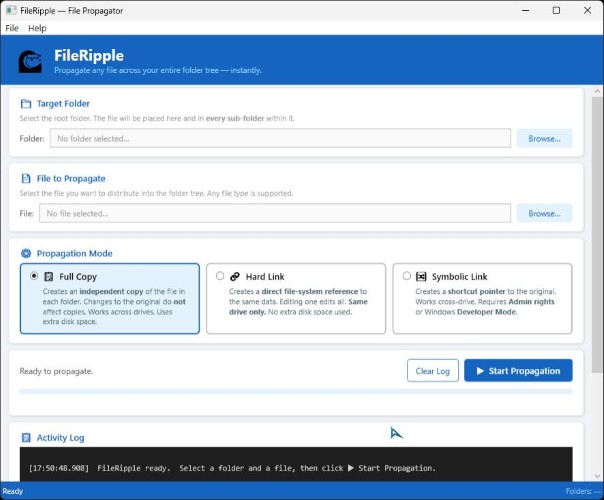Viewport: 604px width, 500px height.
Task: Click the Symbolic Link description text
Action: point(485,302)
